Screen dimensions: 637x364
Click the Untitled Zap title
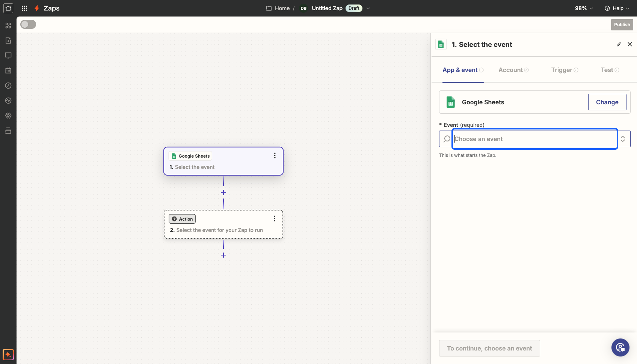327,8
